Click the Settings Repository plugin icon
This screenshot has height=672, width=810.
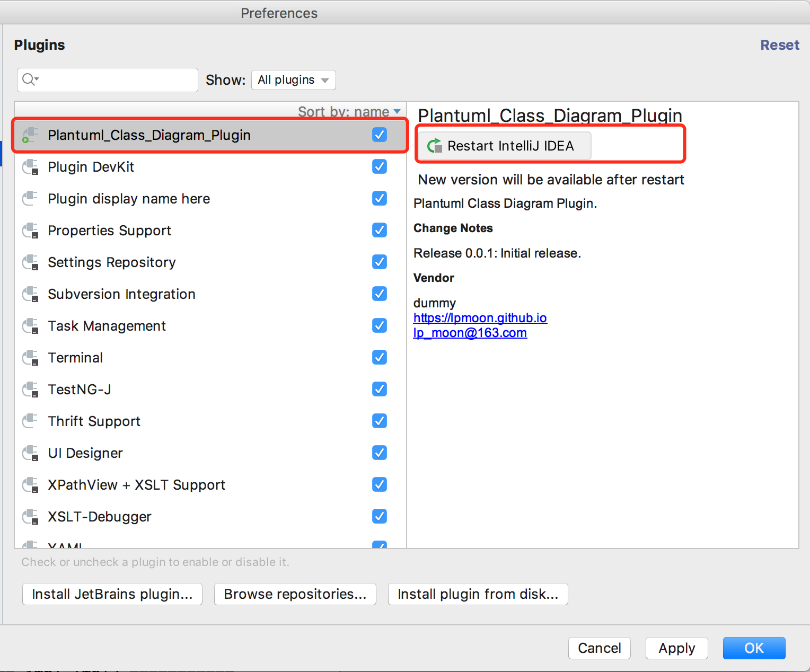point(30,262)
